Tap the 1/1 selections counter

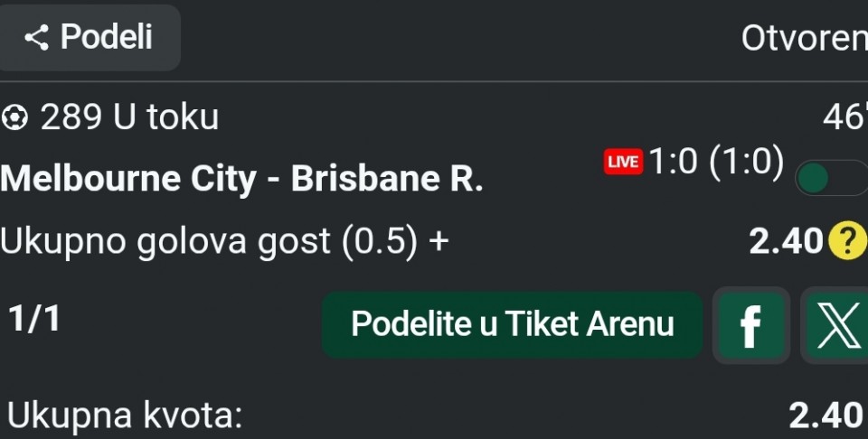(x=34, y=319)
